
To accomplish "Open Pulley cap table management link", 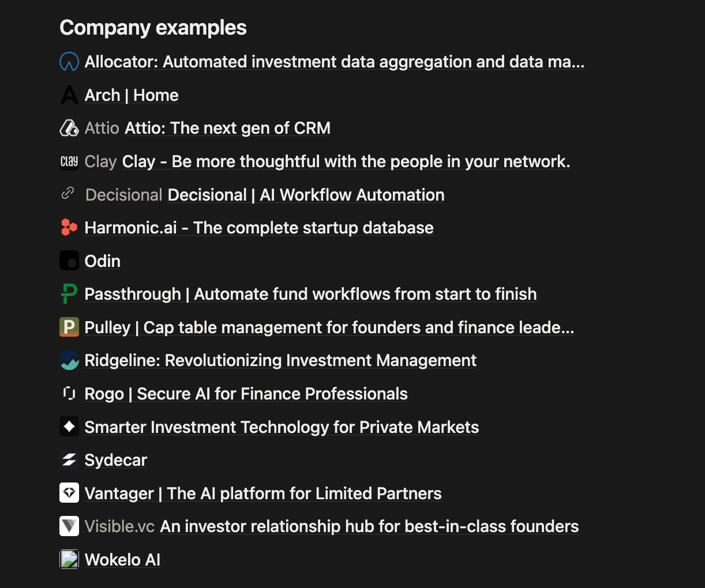I will (x=329, y=327).
